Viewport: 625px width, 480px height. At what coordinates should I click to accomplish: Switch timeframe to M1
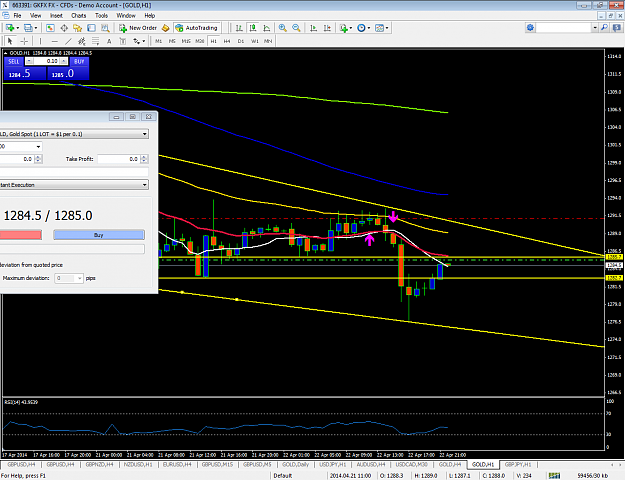coord(159,41)
